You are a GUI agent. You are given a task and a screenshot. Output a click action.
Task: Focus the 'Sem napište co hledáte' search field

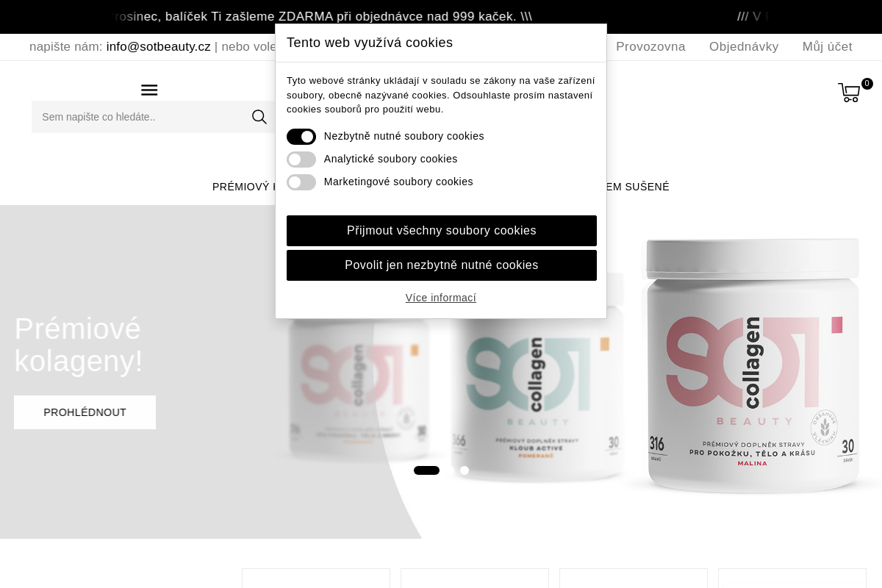coord(140,117)
